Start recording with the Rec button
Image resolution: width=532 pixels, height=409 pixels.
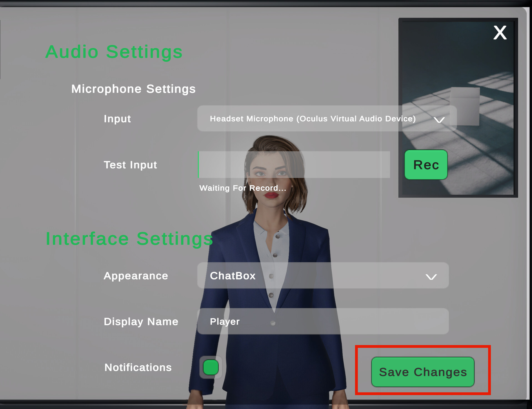426,165
